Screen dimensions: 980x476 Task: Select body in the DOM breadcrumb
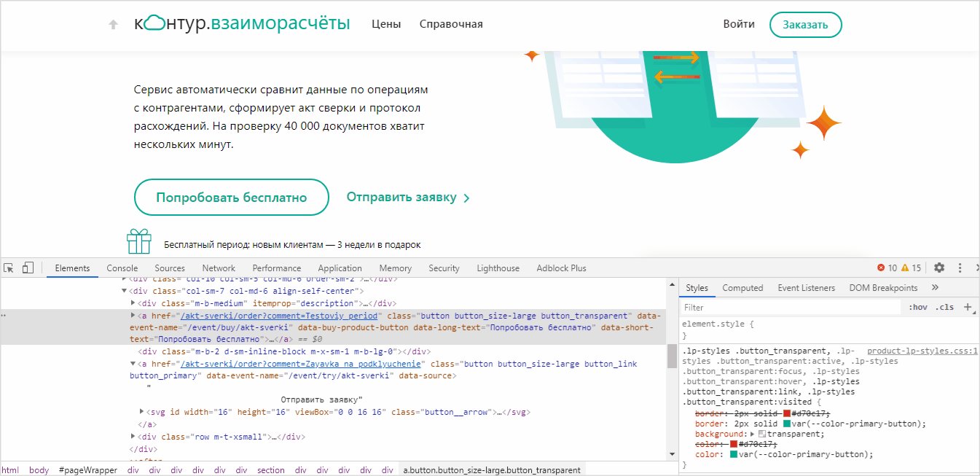tap(39, 470)
